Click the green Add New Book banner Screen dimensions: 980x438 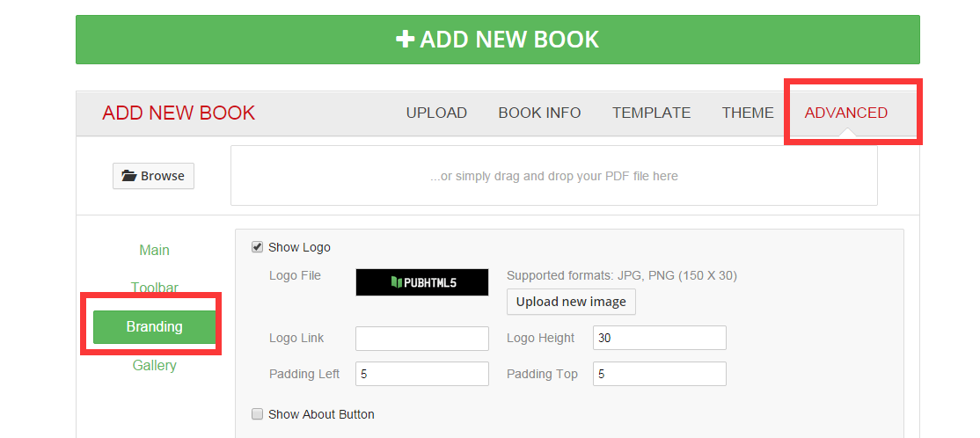(498, 40)
